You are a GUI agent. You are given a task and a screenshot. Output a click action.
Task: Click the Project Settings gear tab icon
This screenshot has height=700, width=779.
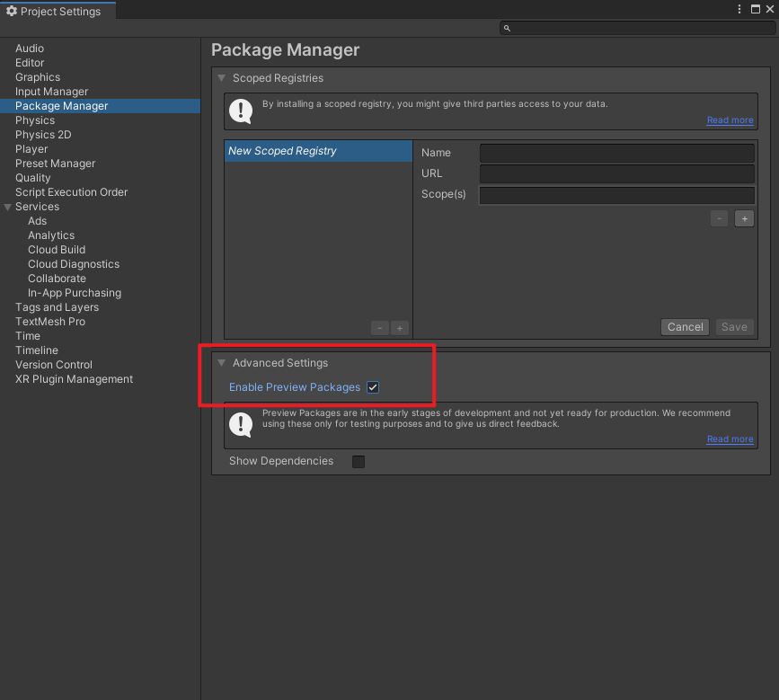click(12, 11)
